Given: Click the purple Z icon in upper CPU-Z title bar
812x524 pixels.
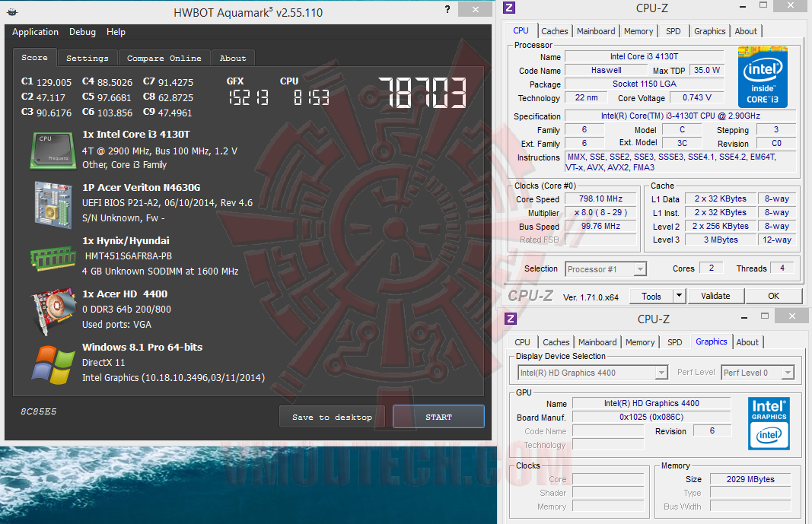Looking at the screenshot, I should 510,8.
